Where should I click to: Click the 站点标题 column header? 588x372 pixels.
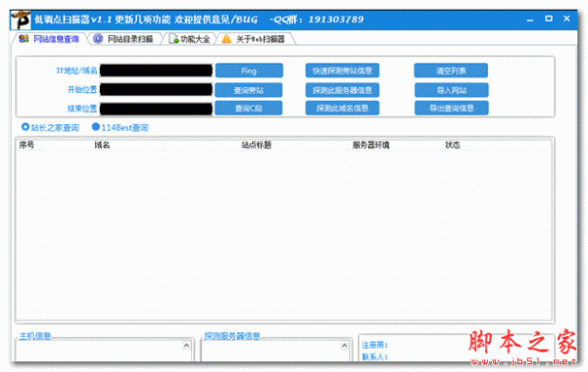257,145
